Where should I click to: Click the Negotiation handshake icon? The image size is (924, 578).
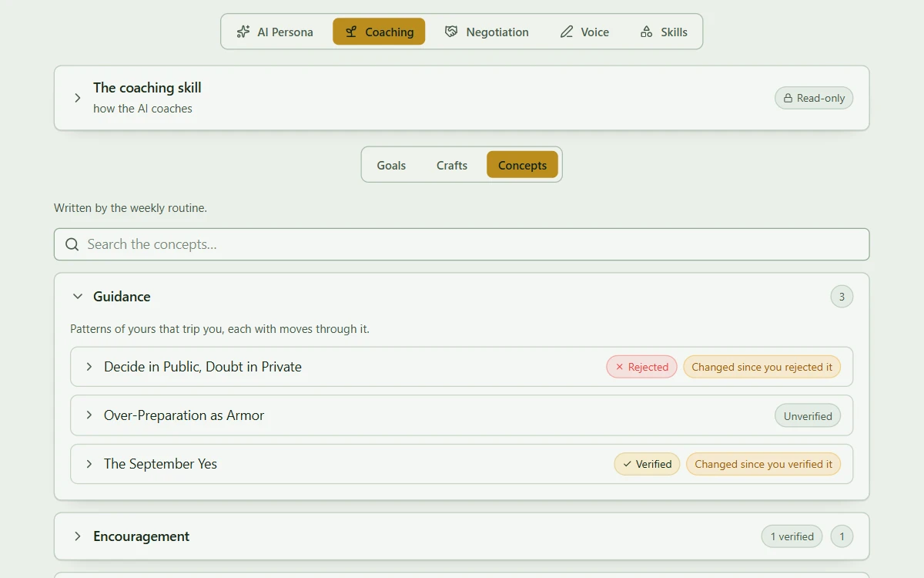click(x=451, y=32)
